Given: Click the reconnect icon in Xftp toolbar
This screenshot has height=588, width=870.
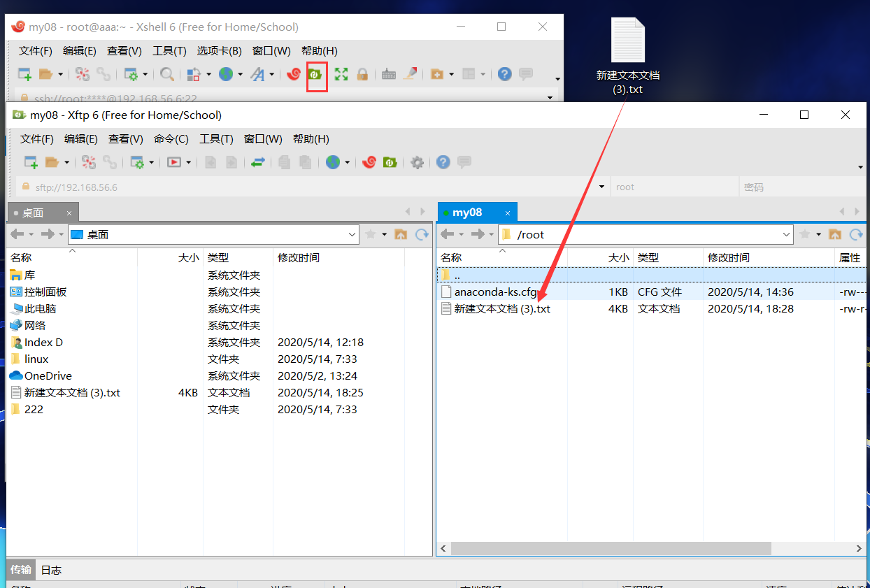Looking at the screenshot, I should (x=89, y=162).
